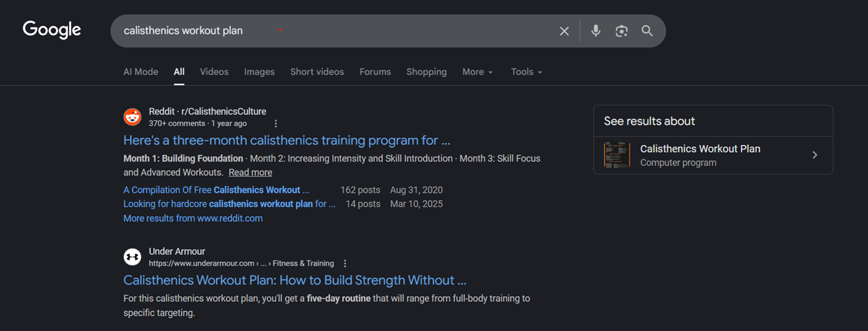Start voice search with microphone icon

coord(595,31)
